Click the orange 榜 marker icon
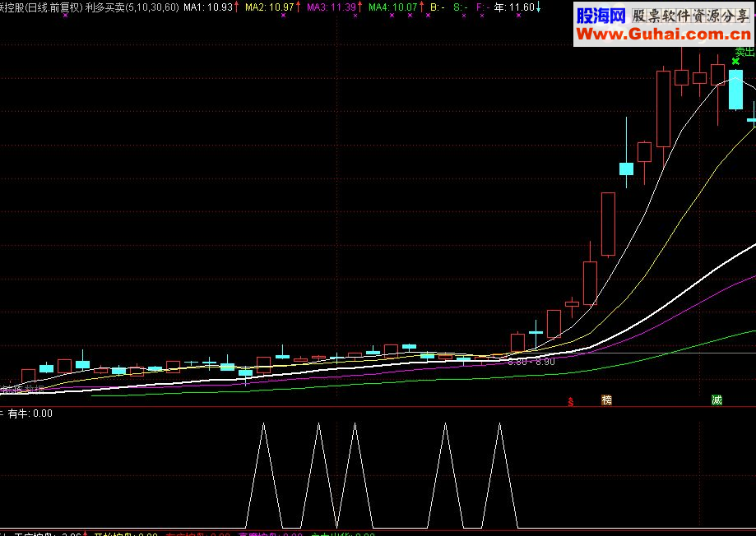The image size is (756, 536). (x=606, y=400)
